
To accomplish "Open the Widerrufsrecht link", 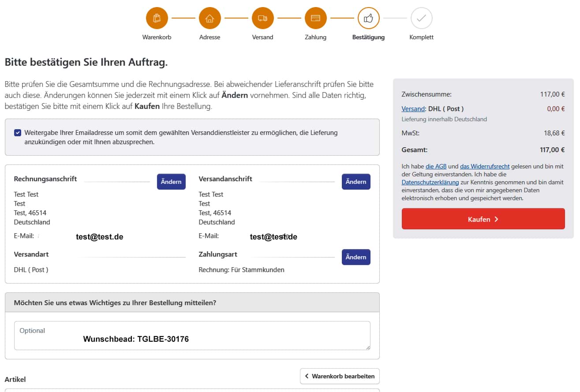I will pos(485,166).
